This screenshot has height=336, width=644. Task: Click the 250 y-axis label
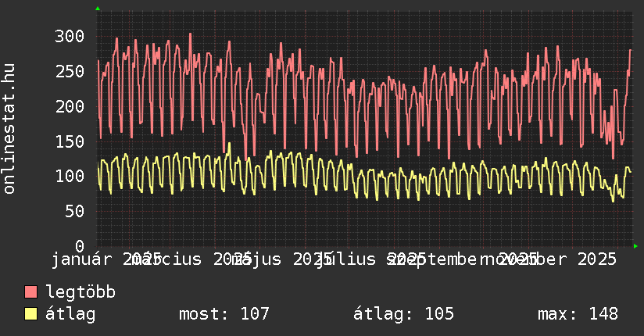tap(70, 71)
